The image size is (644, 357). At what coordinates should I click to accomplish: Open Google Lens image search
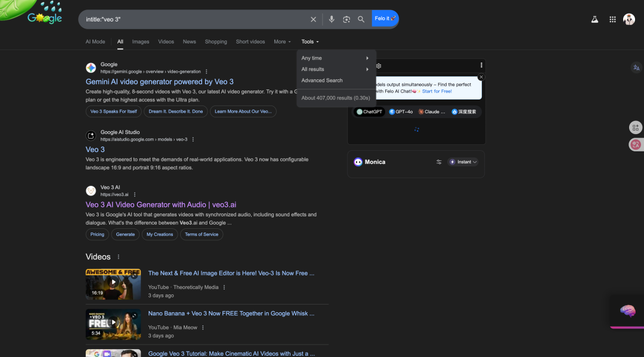(x=346, y=19)
